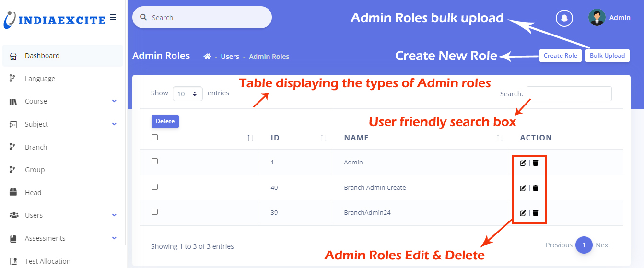Delete the Branch Admin Create role

(536, 188)
